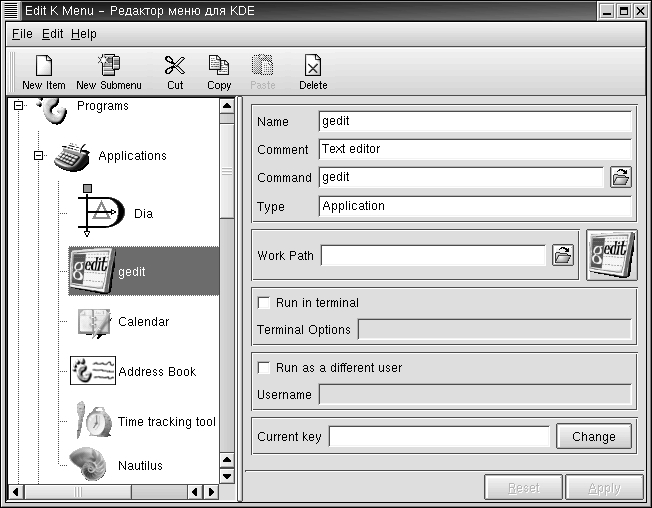Image resolution: width=652 pixels, height=508 pixels.
Task: Open the Edit menu
Action: 52,34
